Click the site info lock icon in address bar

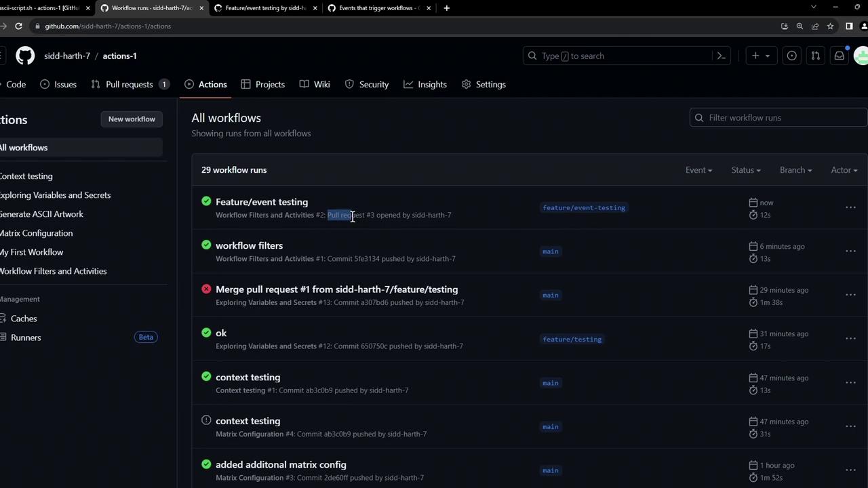point(39,26)
